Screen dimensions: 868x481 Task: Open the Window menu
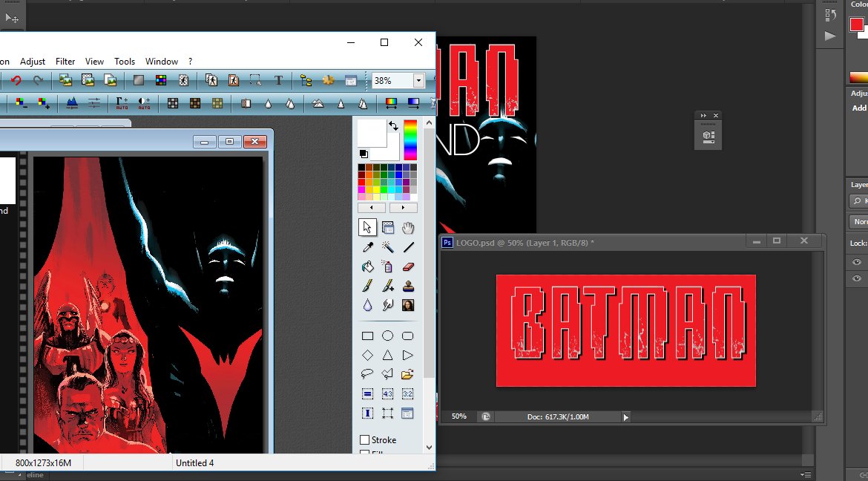pos(162,62)
